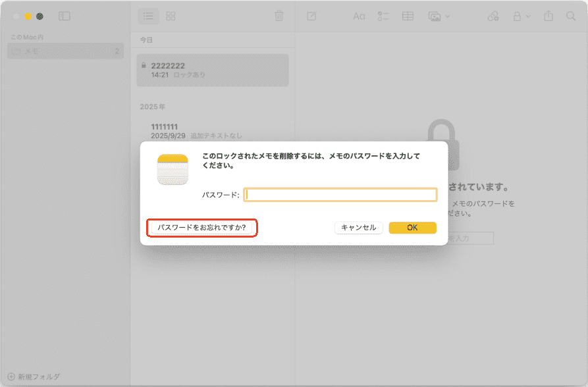The width and height of the screenshot is (588, 387).
Task: Click the trash delete icon
Action: pos(279,16)
